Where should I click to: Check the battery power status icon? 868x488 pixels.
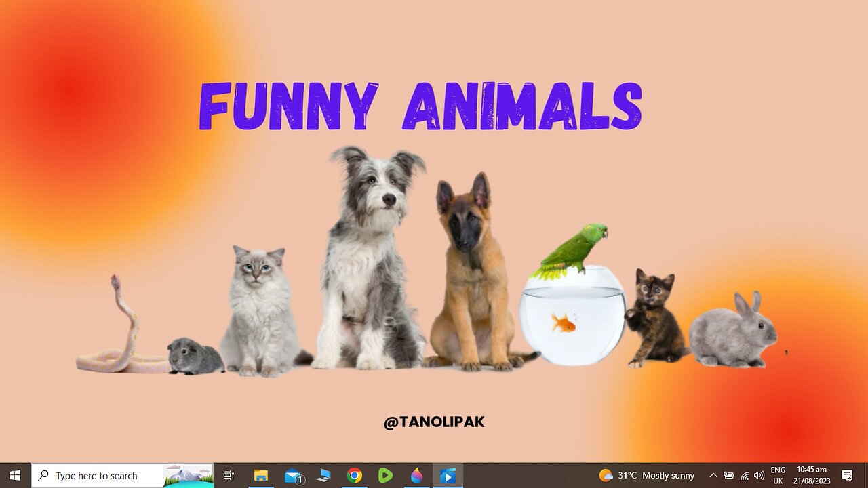click(729, 476)
